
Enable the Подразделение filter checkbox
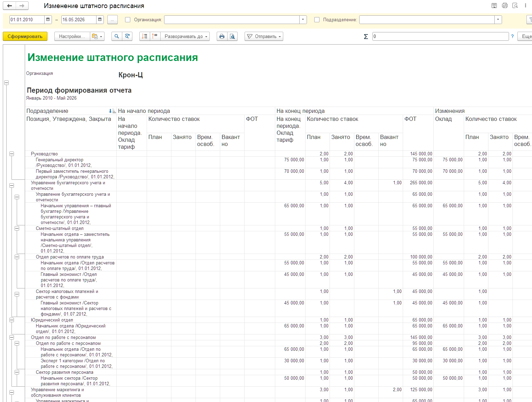(x=317, y=20)
